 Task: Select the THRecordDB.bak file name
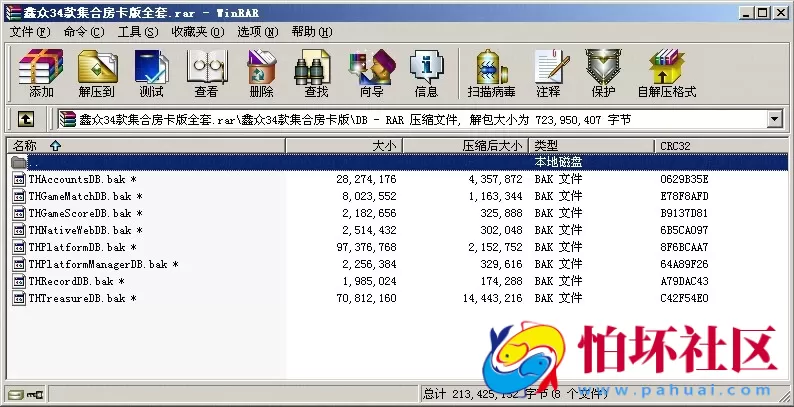pyautogui.click(x=76, y=281)
